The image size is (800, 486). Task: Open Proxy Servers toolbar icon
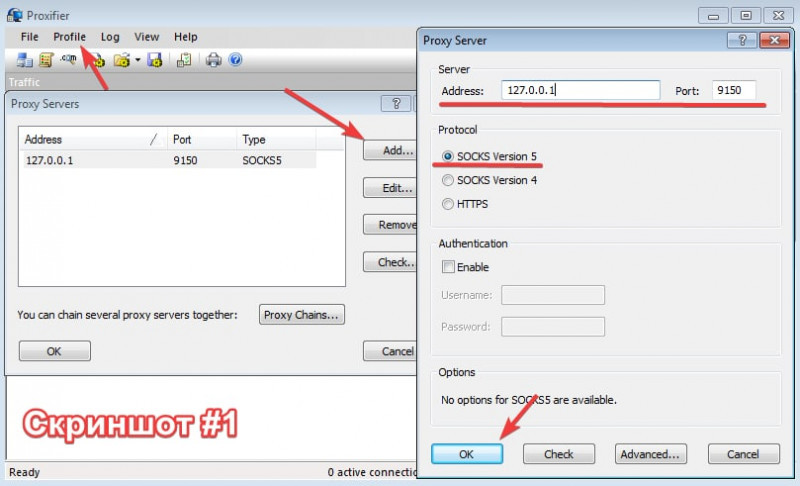click(25, 60)
